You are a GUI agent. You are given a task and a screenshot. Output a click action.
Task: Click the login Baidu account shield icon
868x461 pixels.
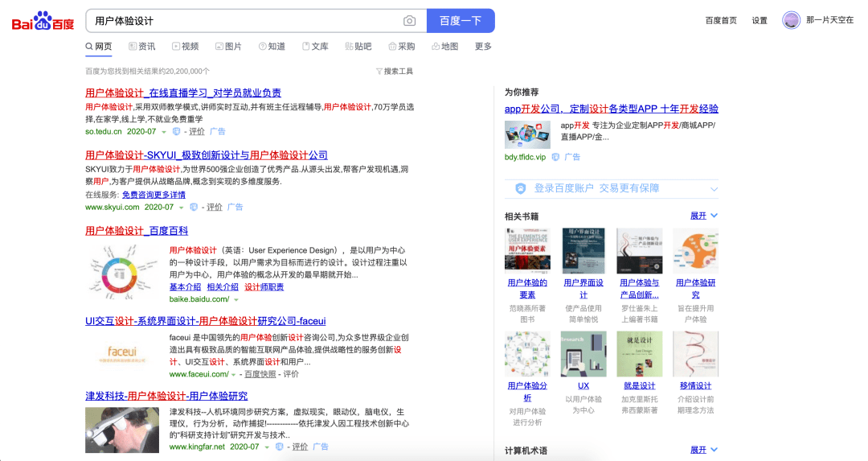520,188
